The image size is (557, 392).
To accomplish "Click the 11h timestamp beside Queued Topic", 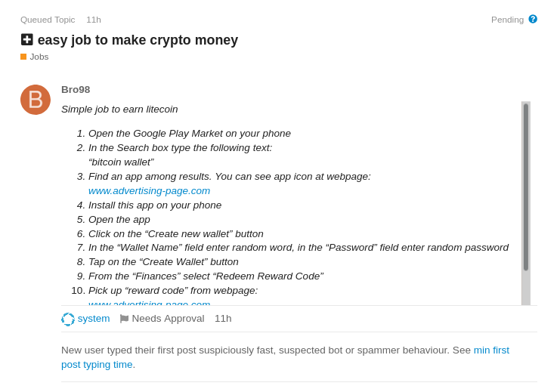I will click(94, 20).
